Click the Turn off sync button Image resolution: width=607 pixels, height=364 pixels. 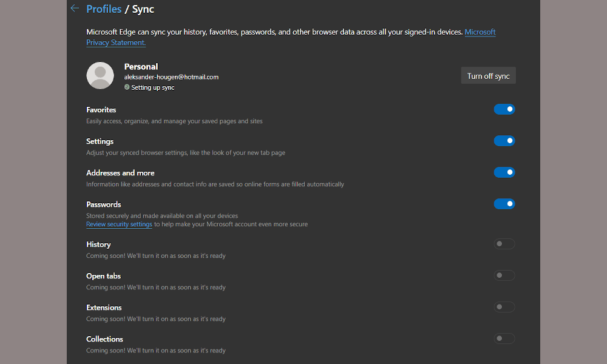point(488,76)
